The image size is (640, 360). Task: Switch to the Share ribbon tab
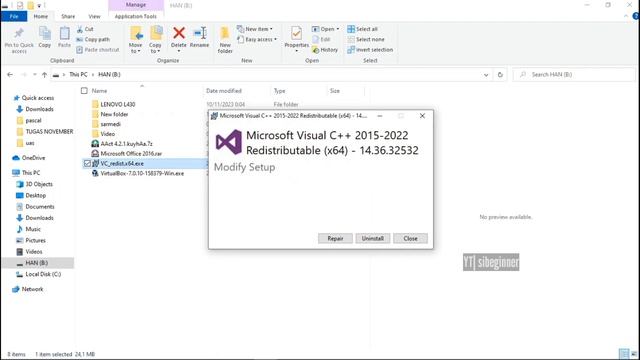pos(68,16)
